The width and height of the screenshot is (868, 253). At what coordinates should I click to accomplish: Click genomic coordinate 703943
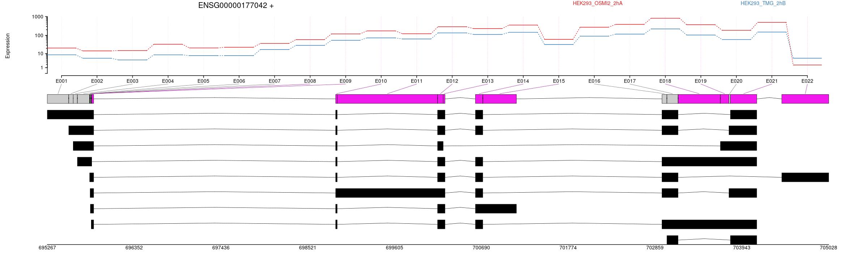742,248
